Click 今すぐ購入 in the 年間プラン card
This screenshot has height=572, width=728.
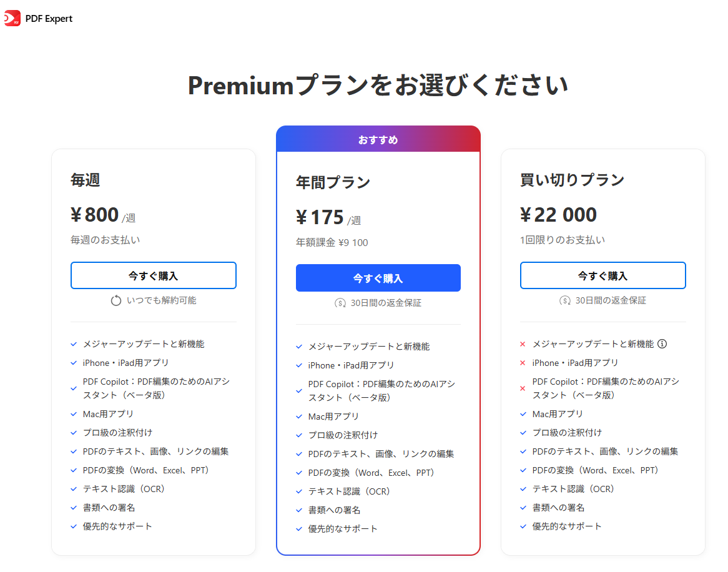point(378,277)
